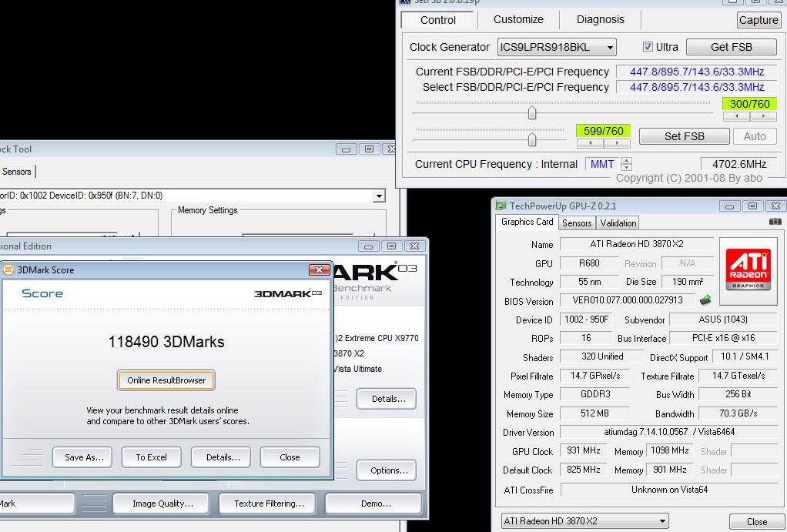Click the Select FSB frequency readout

[x=697, y=87]
